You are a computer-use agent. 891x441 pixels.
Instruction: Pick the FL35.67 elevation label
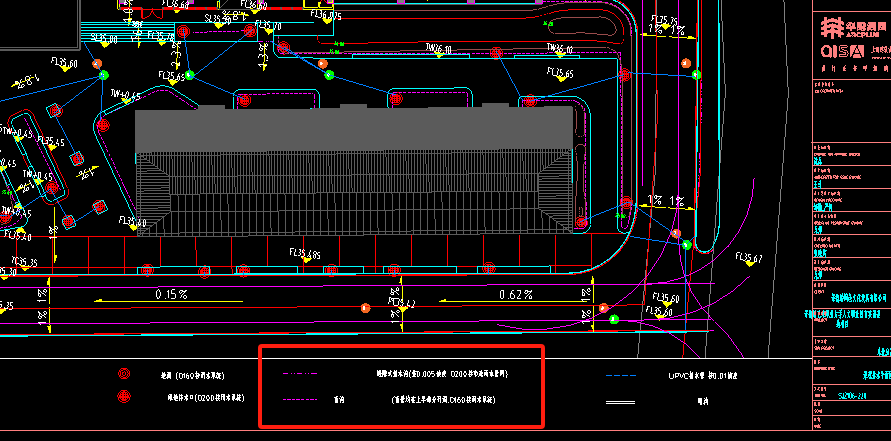[748, 257]
